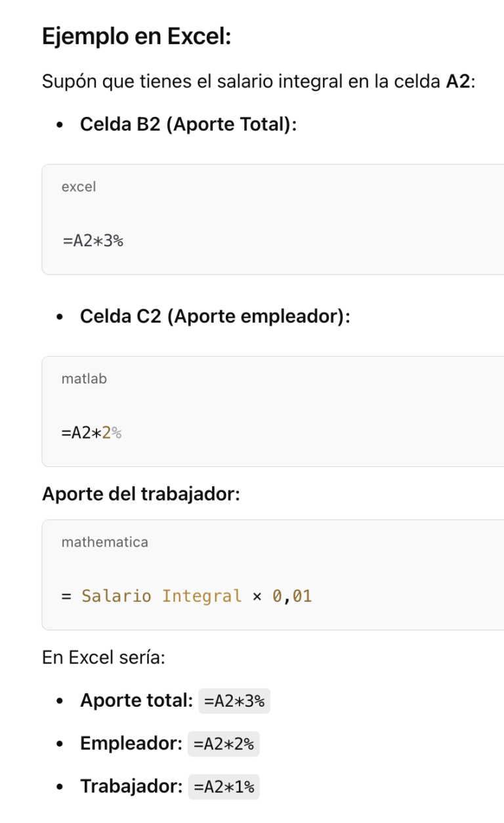Click the "Empleador:" bullet label
Screen dimensions: 504x823
pos(131,743)
